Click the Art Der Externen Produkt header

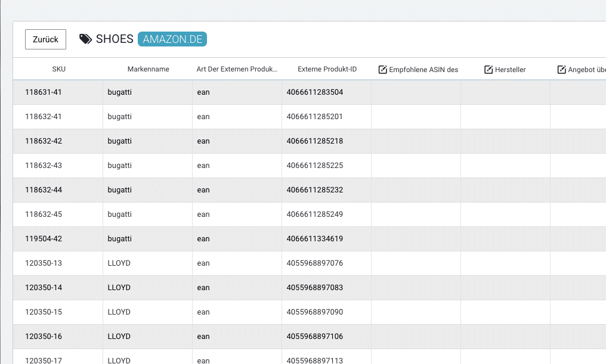tap(237, 69)
